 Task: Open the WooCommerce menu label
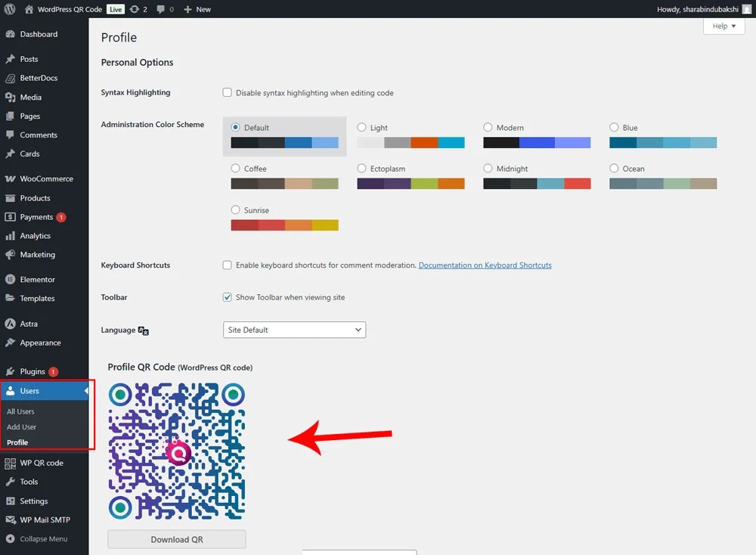(x=47, y=179)
